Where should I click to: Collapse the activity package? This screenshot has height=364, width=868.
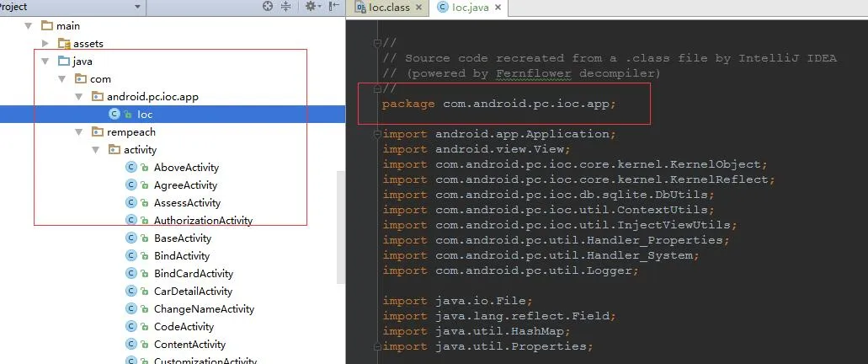point(95,150)
